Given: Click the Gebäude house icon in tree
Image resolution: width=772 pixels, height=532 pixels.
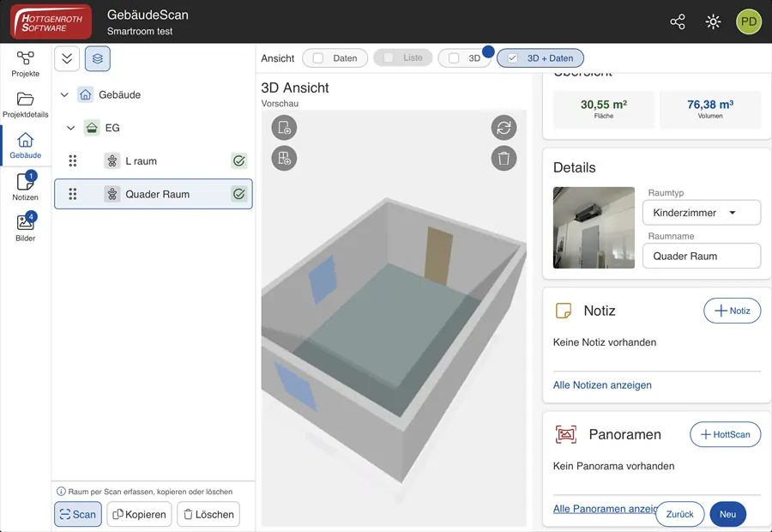Looking at the screenshot, I should tap(85, 94).
